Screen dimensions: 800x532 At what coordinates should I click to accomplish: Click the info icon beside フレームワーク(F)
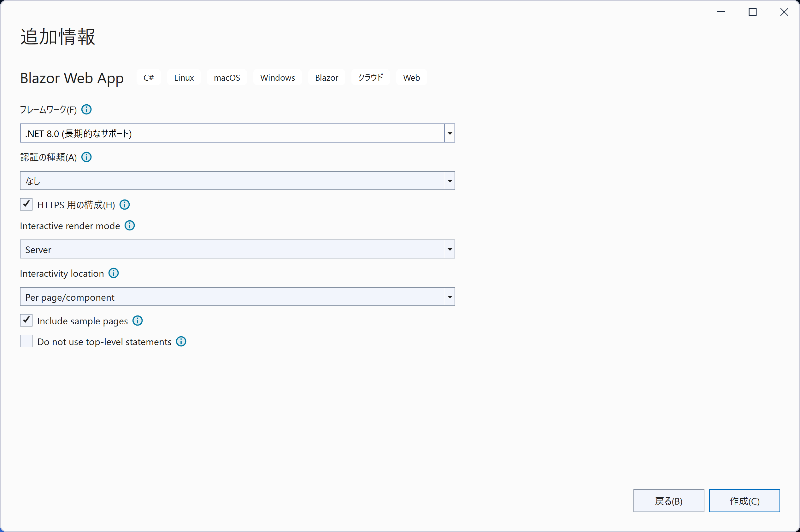point(86,110)
